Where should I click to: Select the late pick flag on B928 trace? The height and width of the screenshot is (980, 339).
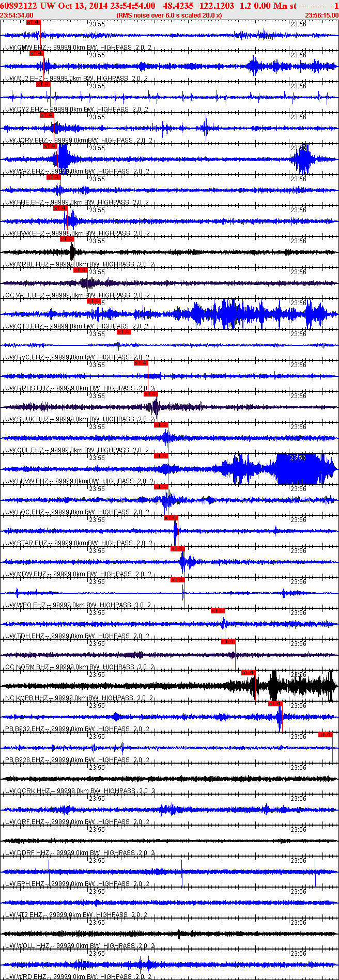(326, 735)
